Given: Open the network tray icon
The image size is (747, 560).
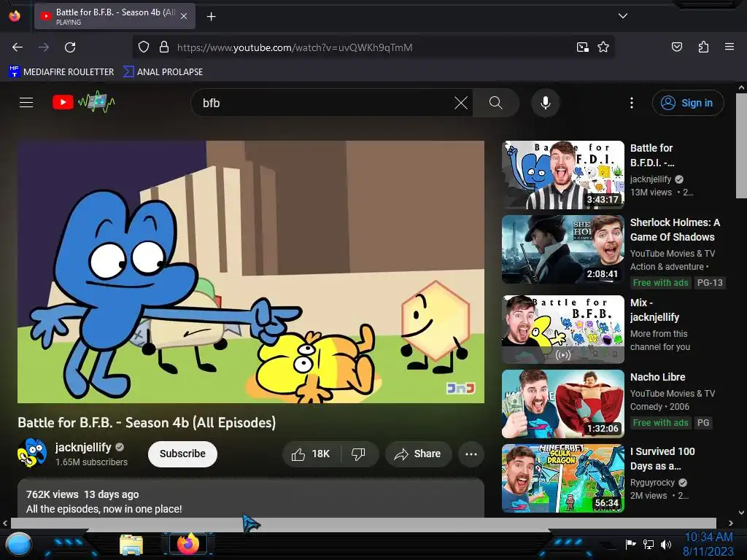Looking at the screenshot, I should point(649,544).
